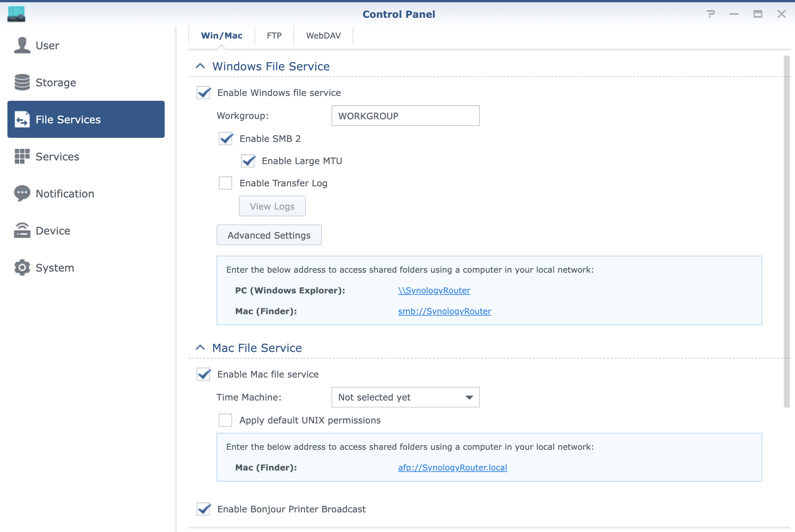Check Enable Transfer Log option

(x=225, y=183)
